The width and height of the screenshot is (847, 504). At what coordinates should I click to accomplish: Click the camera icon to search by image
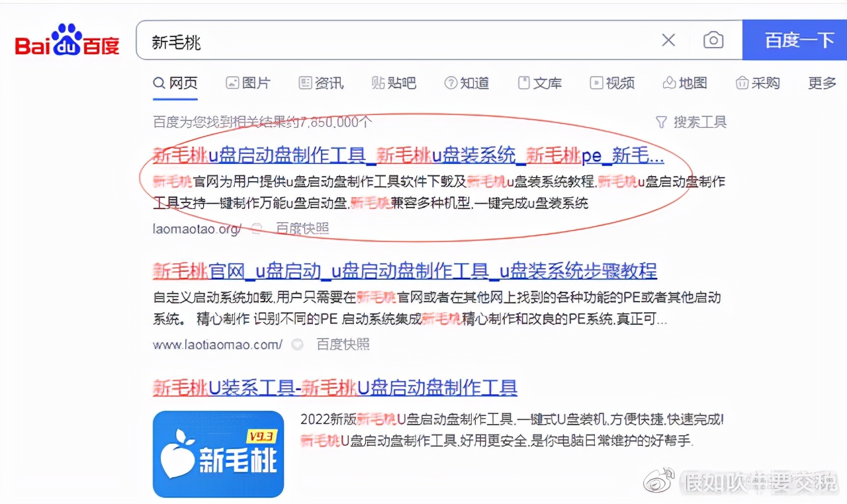click(713, 40)
